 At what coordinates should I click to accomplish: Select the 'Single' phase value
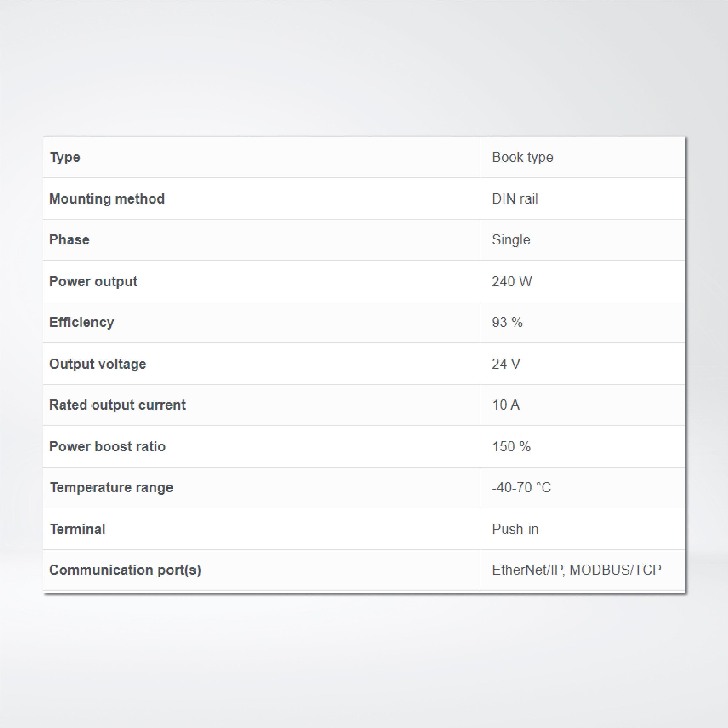click(x=511, y=240)
